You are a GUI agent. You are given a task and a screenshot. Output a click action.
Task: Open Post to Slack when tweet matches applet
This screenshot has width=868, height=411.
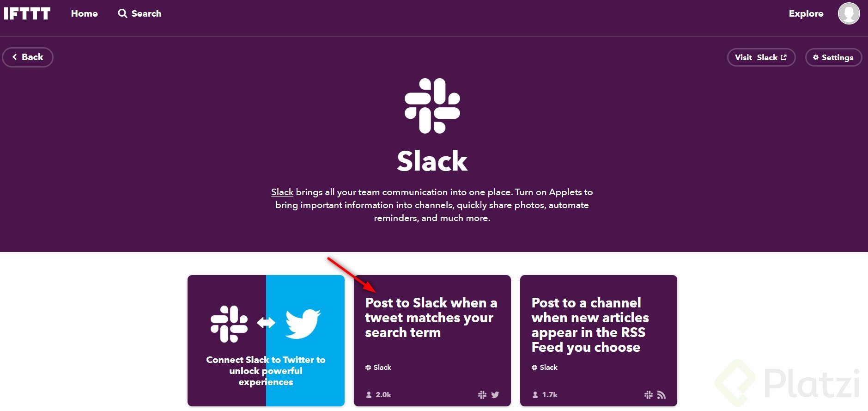click(x=432, y=341)
